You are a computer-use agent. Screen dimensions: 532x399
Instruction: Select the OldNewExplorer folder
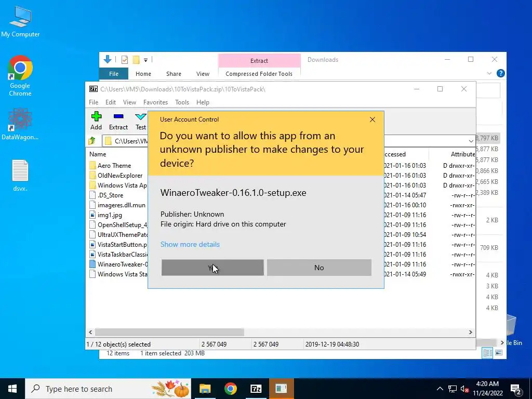click(x=120, y=176)
